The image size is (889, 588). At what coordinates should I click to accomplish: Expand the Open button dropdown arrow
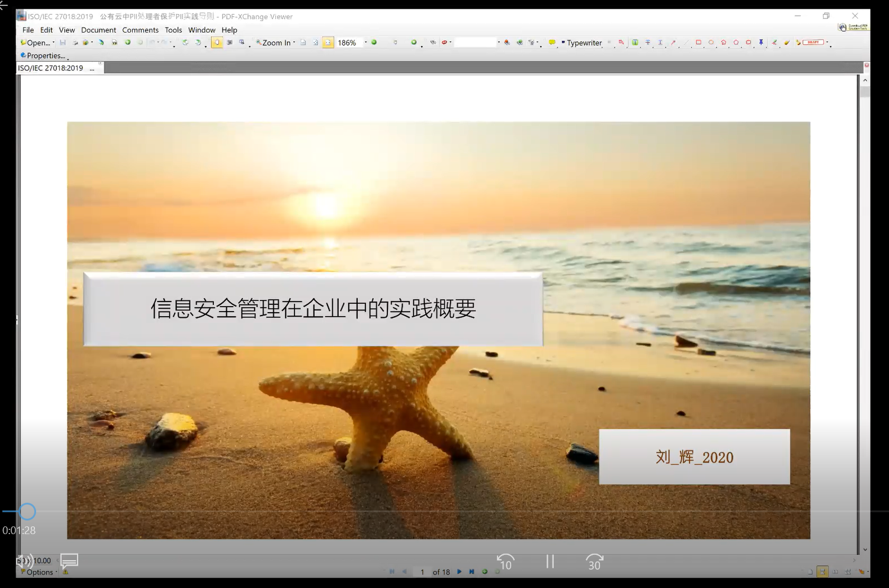pyautogui.click(x=53, y=43)
